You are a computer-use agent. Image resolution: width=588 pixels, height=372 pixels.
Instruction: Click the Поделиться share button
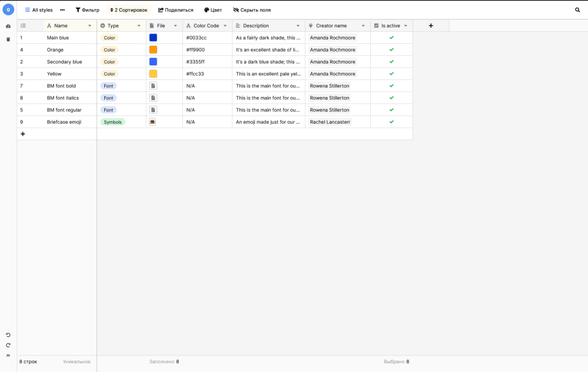point(175,10)
